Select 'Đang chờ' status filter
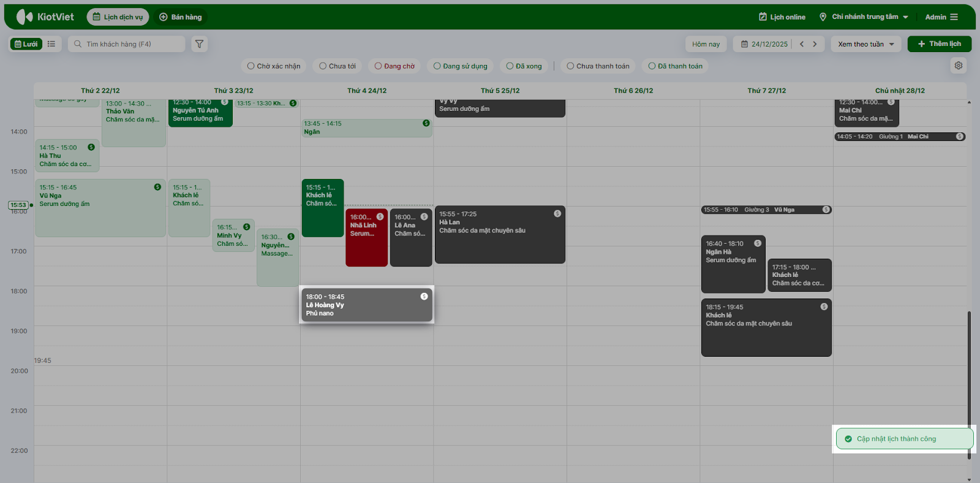 (395, 66)
